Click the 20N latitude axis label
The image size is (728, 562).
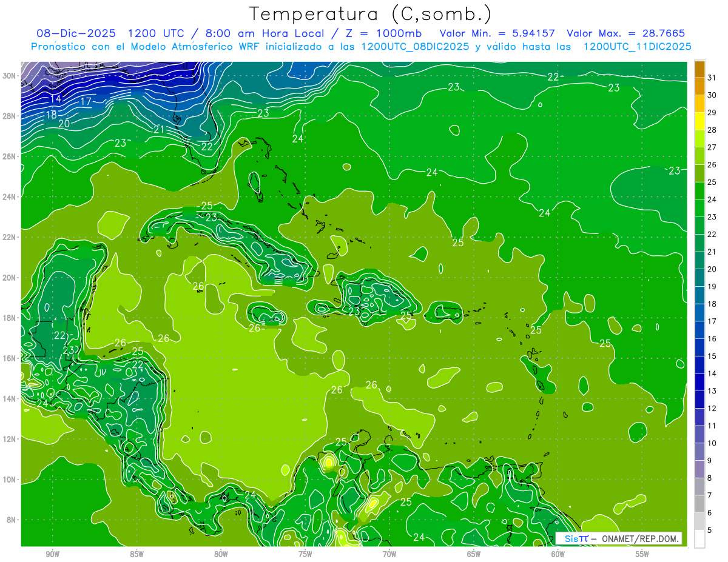(9, 278)
